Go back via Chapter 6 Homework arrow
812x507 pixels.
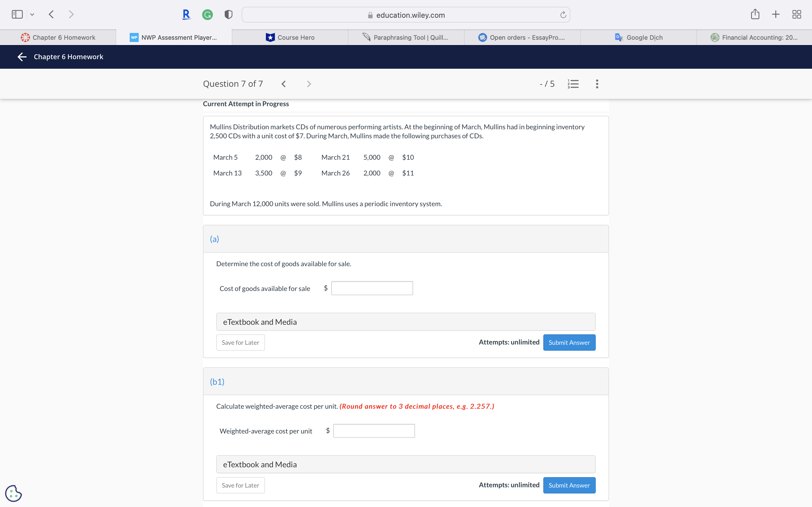tap(22, 57)
